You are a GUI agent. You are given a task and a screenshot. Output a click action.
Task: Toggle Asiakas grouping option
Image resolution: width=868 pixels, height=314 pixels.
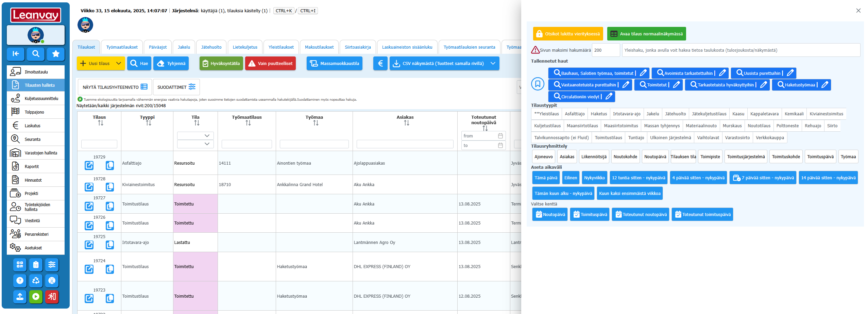coord(567,157)
